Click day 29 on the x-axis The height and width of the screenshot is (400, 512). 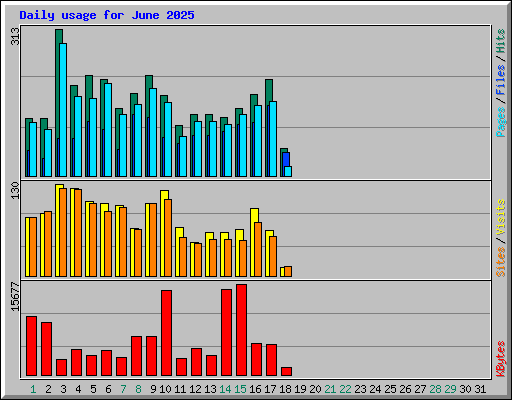[x=450, y=389]
